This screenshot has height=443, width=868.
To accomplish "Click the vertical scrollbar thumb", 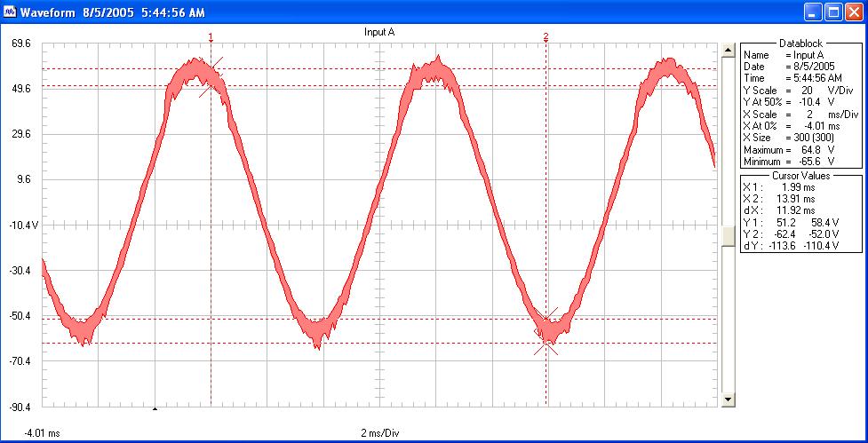I will pos(729,234).
